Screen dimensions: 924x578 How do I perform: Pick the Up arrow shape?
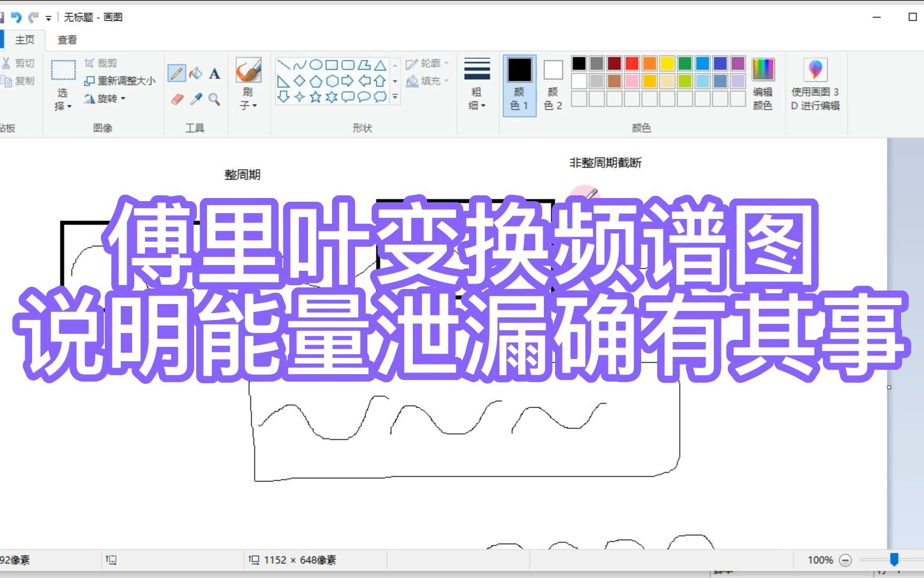point(380,81)
